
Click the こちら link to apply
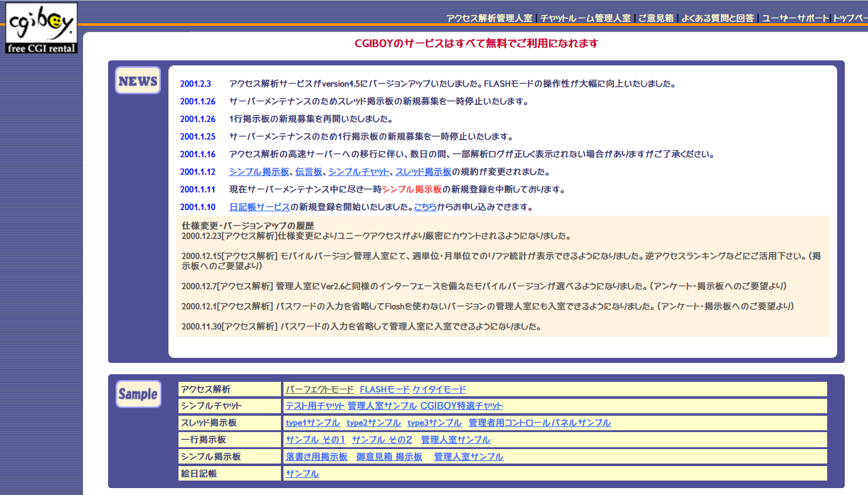pos(425,207)
